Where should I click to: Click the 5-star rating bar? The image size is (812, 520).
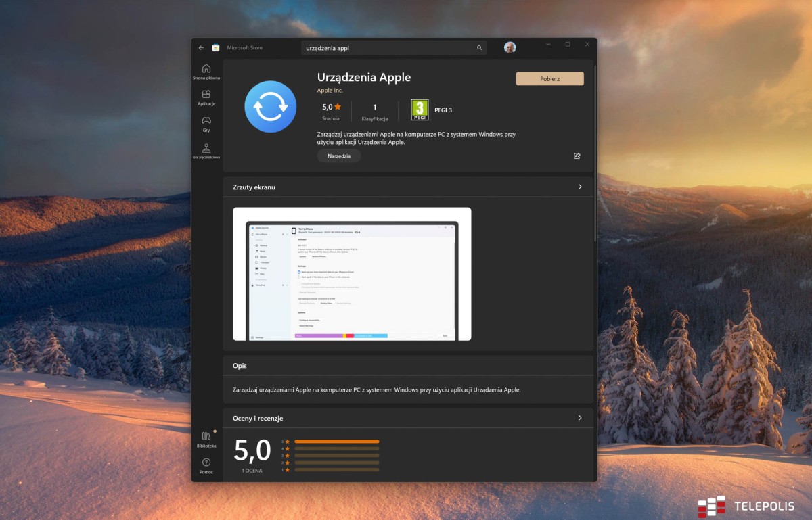pos(336,442)
